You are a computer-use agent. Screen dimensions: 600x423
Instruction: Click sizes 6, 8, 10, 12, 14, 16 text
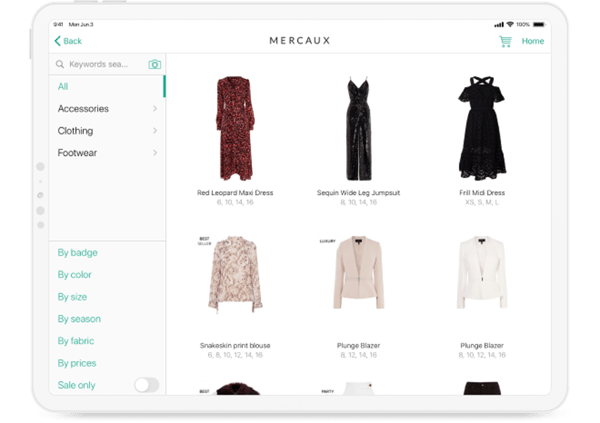[x=235, y=355]
